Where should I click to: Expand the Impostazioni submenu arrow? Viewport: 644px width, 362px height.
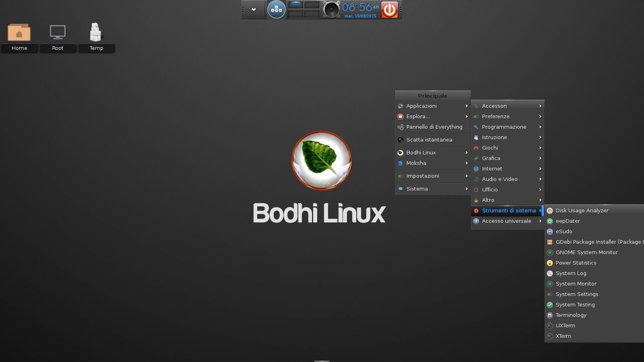tap(467, 176)
